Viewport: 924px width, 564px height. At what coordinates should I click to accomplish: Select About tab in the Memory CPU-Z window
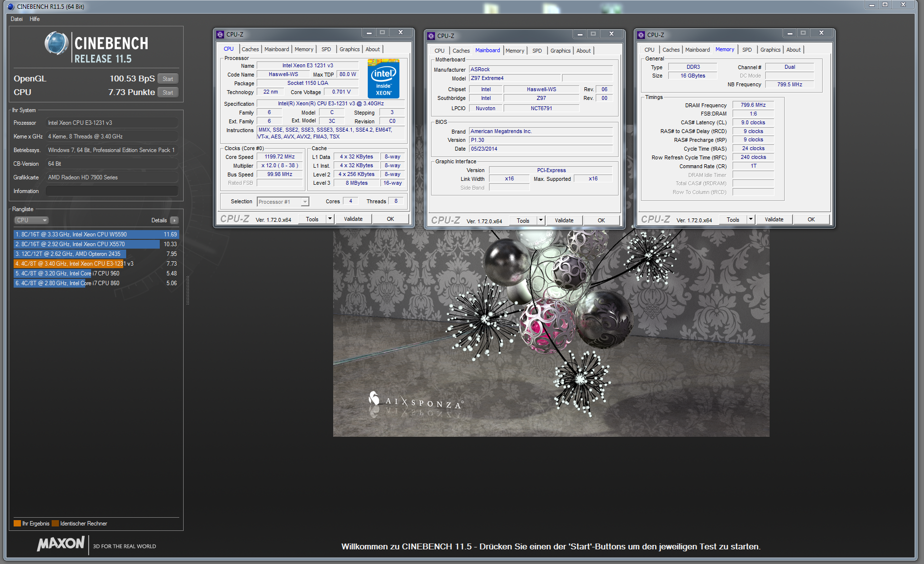coord(793,50)
